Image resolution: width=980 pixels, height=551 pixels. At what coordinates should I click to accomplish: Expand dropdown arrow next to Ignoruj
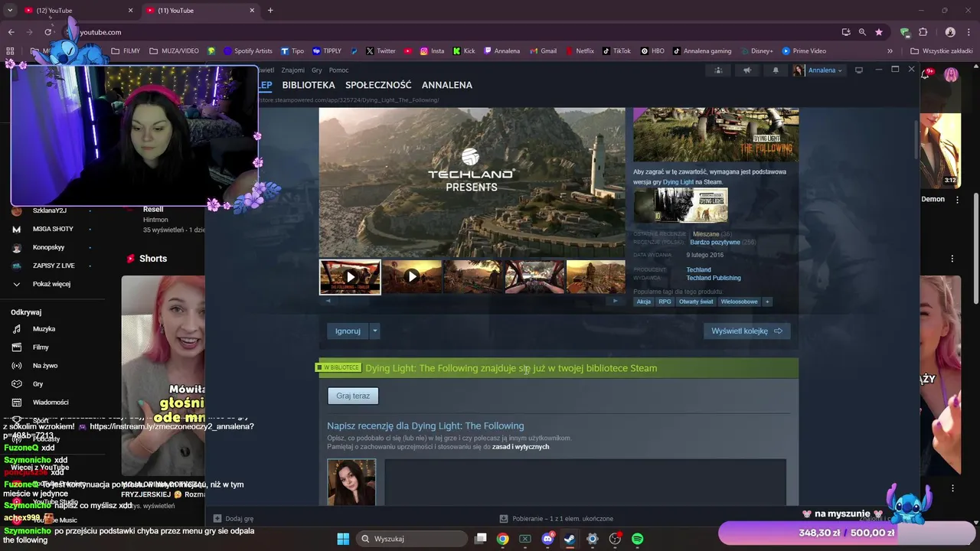374,331
